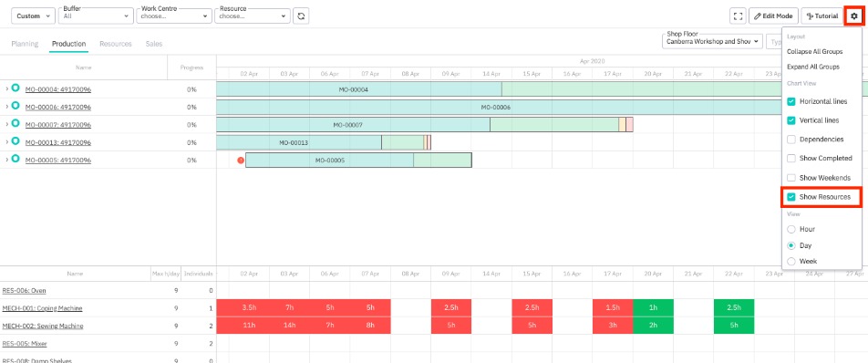Click the teal status circle of MO-00004

pos(15,88)
